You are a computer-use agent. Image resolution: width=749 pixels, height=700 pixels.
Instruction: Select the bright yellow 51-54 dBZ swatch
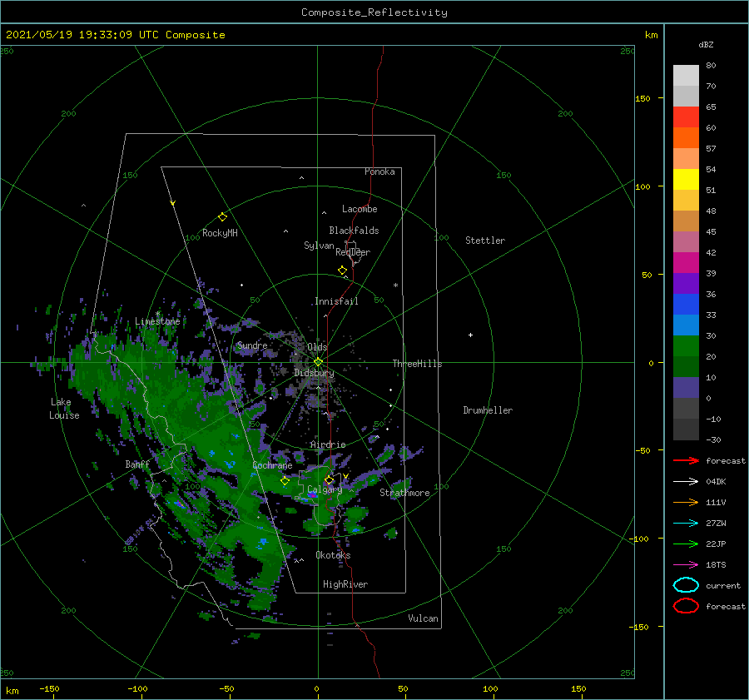click(x=686, y=180)
